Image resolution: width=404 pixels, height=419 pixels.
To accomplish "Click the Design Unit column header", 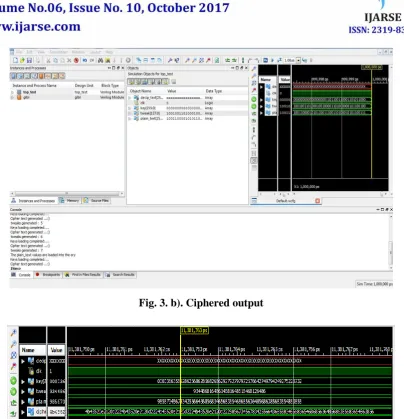I will (84, 86).
